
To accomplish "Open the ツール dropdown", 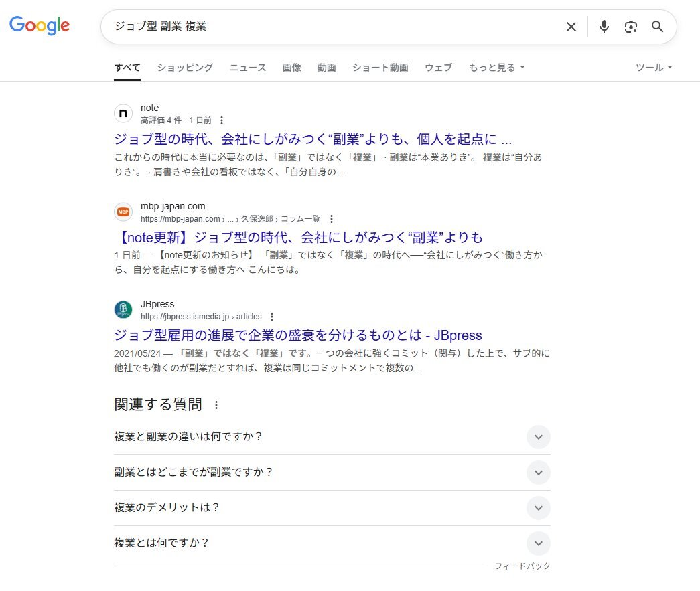I will [x=654, y=68].
